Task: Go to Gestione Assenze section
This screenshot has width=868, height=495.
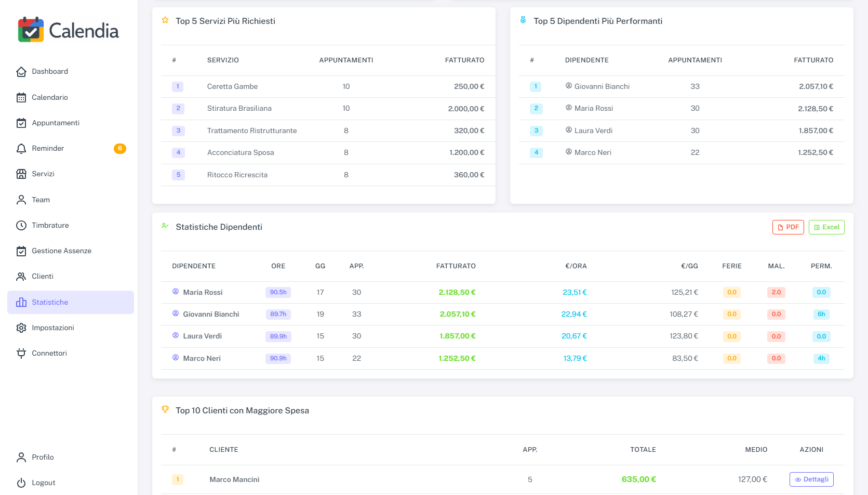Action: [61, 251]
